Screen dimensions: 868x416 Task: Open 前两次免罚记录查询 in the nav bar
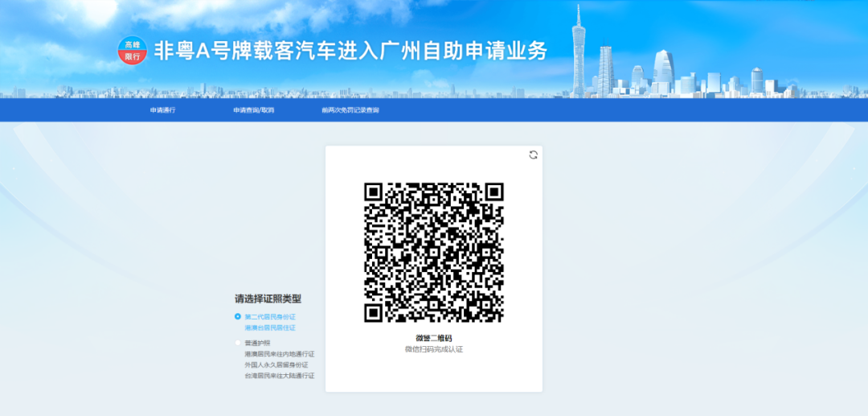tap(350, 110)
